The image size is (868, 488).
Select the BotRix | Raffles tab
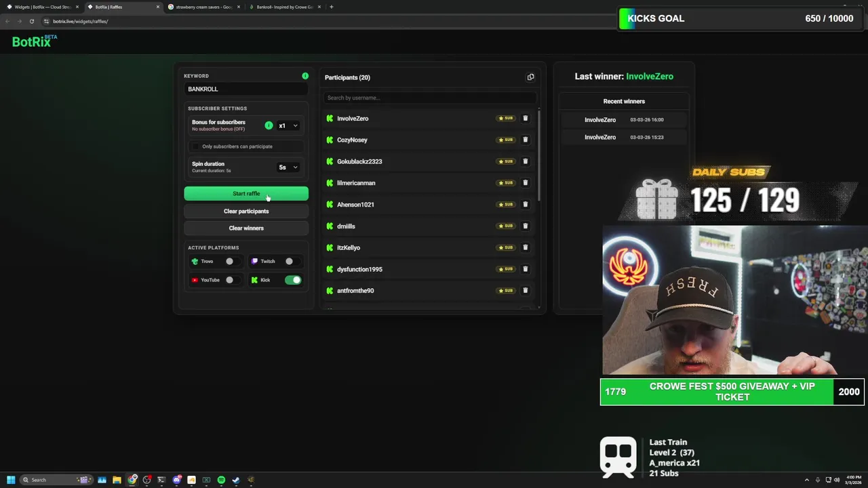[123, 7]
